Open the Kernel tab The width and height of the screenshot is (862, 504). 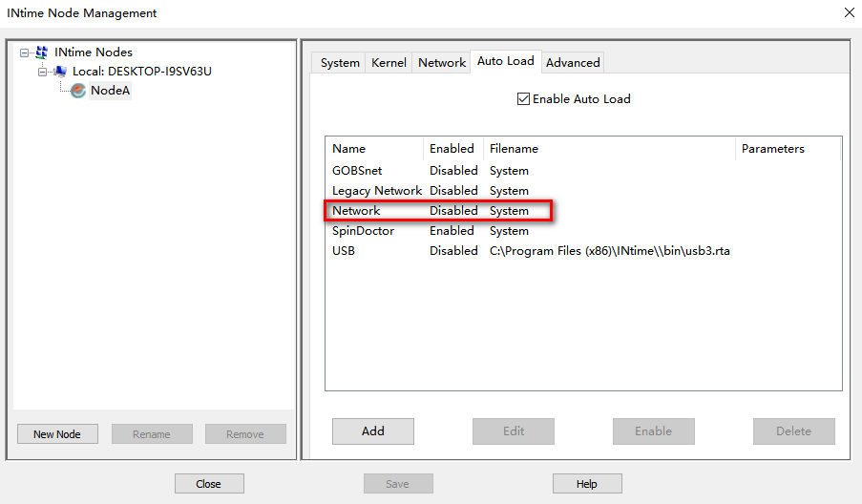389,63
